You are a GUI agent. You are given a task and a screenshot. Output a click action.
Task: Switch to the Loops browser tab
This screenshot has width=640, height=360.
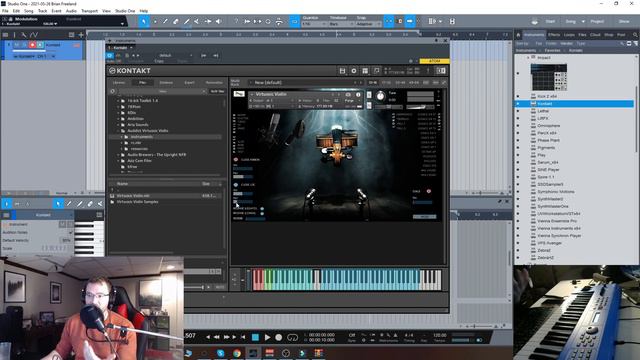569,35
